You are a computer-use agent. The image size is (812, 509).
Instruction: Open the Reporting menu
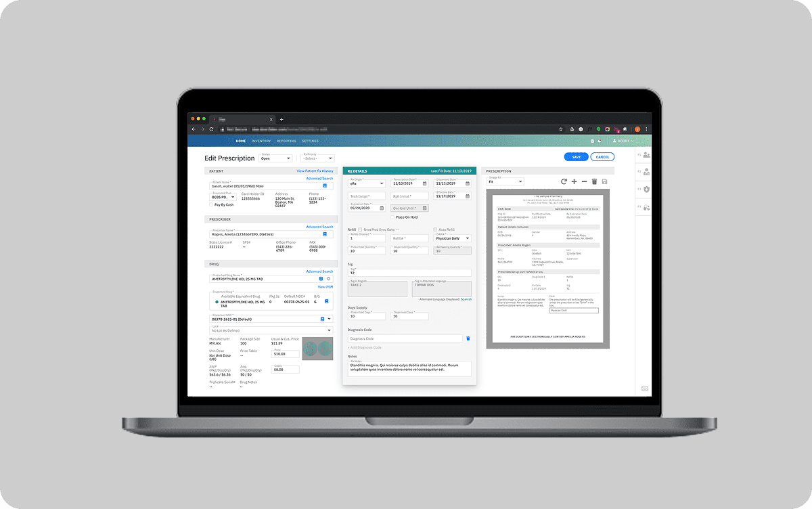[x=286, y=141]
